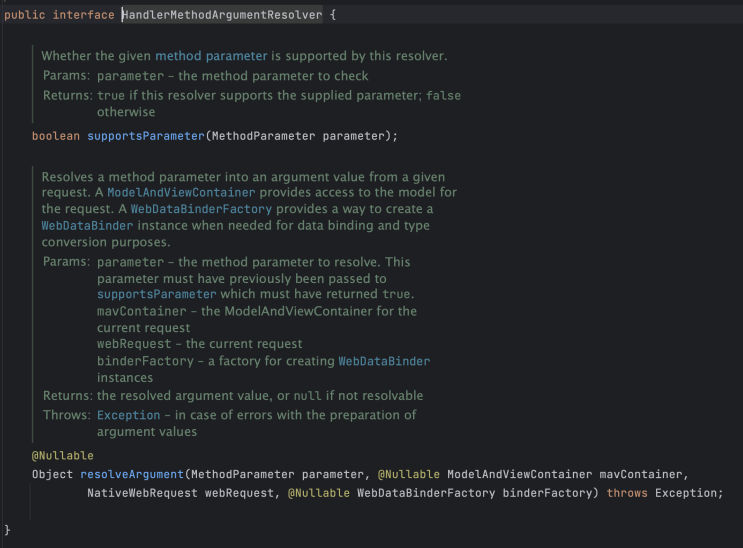Screen dimensions: 743x548
Task: Click the standalone @Nullable annotation above Object
Action: tap(63, 456)
